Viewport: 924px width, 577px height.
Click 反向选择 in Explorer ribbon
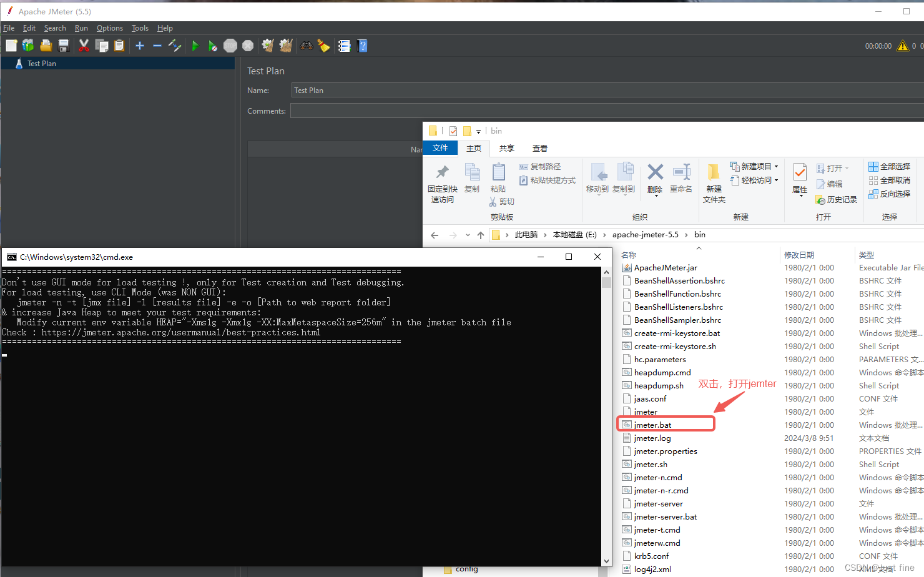pyautogui.click(x=890, y=194)
